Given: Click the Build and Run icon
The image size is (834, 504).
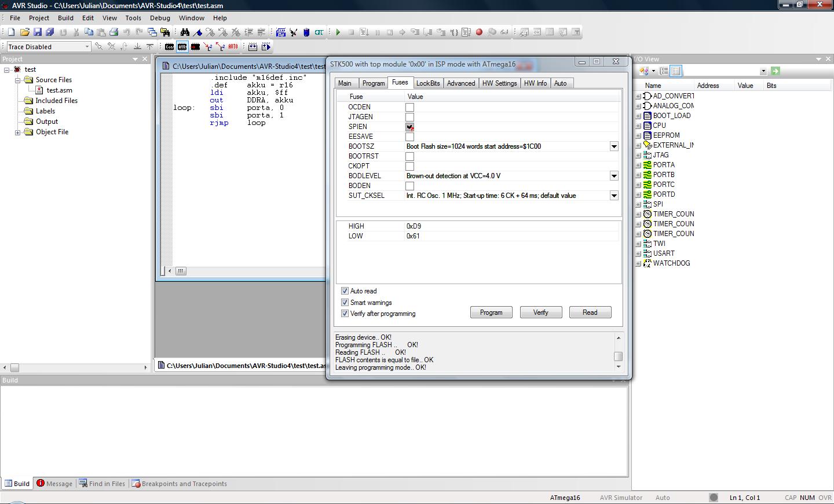Looking at the screenshot, I should click(x=266, y=46).
